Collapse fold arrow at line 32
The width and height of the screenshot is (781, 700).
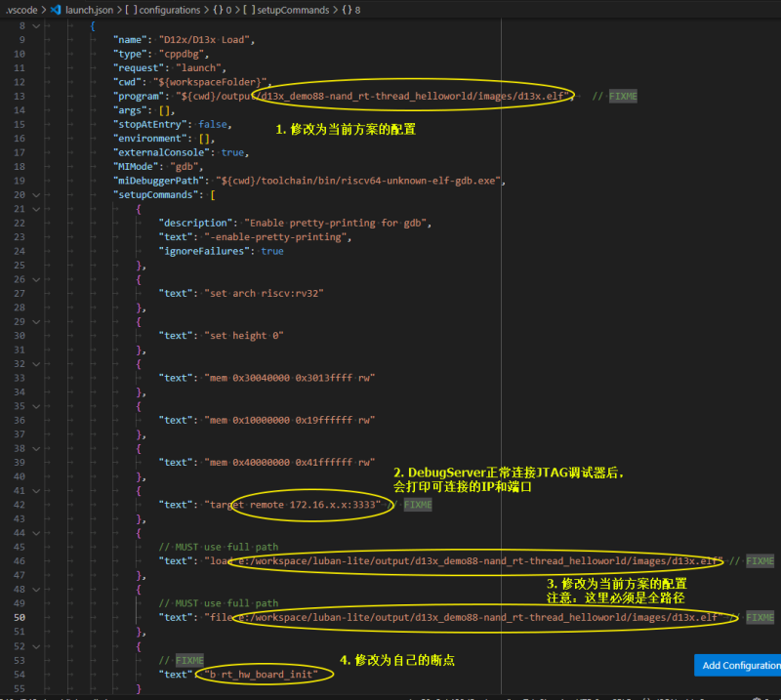(36, 364)
